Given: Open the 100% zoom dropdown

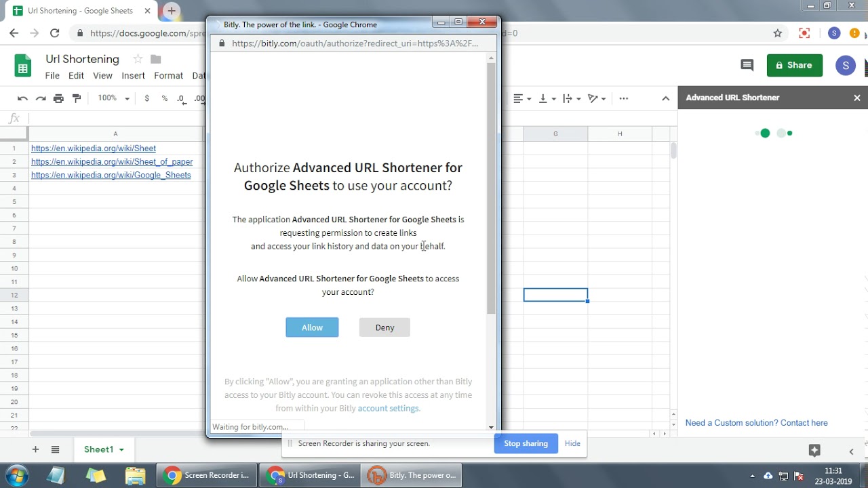Looking at the screenshot, I should point(113,98).
